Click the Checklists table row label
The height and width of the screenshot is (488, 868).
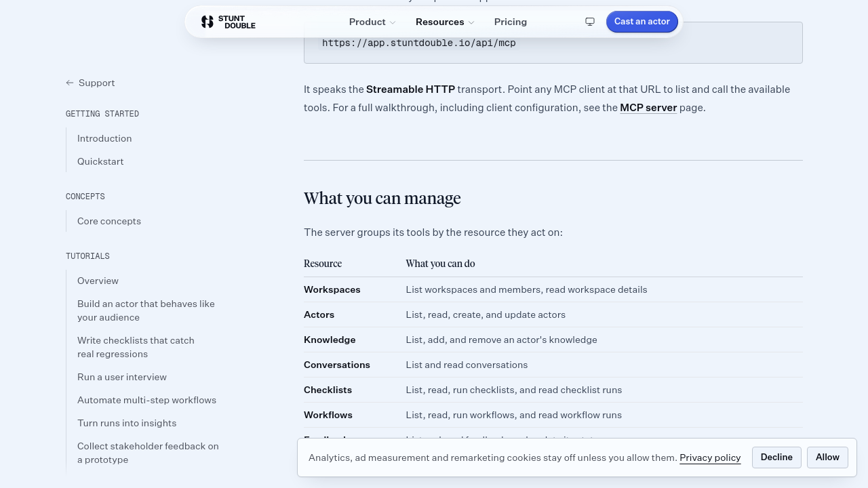328,390
